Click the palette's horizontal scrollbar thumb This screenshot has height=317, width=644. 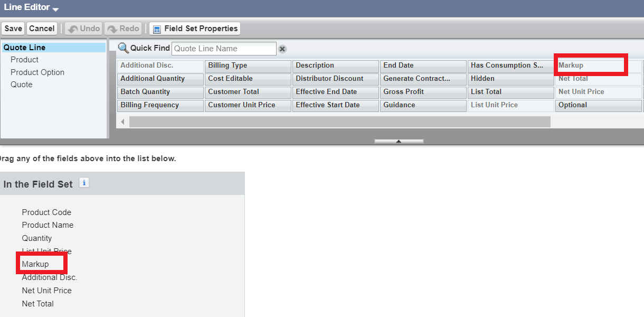click(339, 122)
